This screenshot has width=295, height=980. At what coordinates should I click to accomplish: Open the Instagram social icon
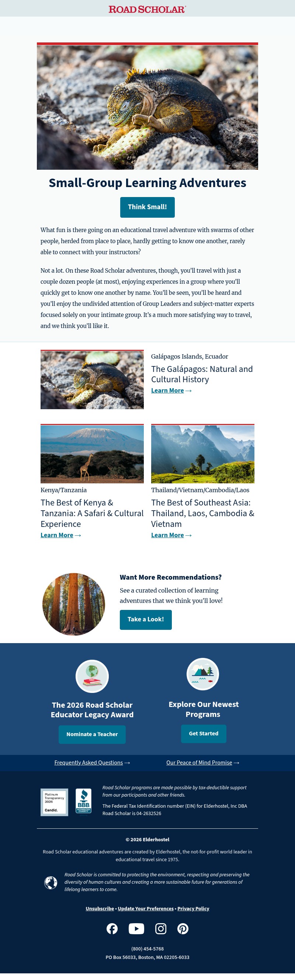161,928
